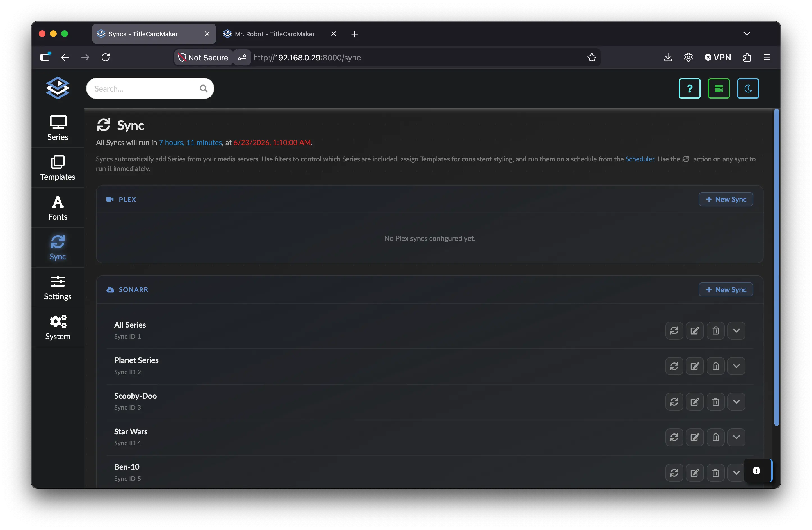This screenshot has width=812, height=530.
Task: Edit the Star Wars sync
Action: click(x=695, y=437)
